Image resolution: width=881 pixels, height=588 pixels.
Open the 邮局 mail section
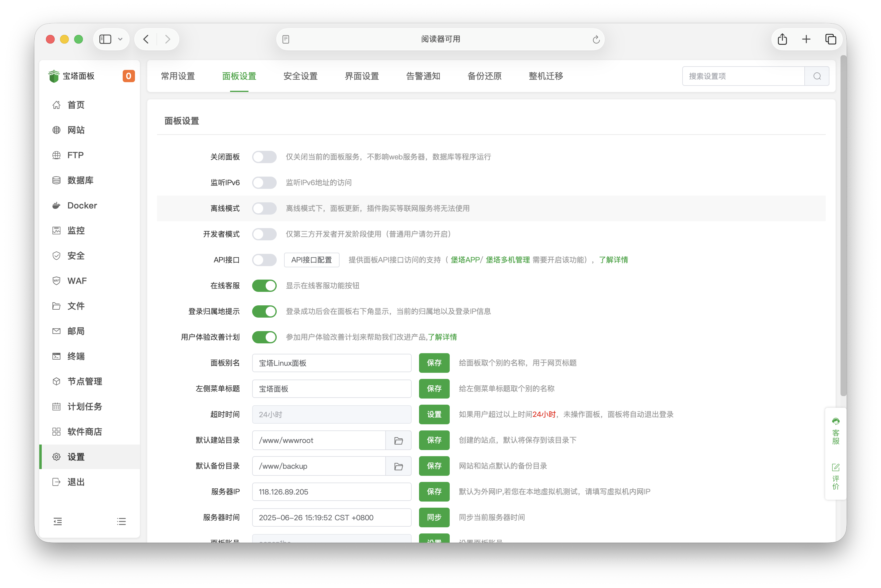(x=76, y=331)
